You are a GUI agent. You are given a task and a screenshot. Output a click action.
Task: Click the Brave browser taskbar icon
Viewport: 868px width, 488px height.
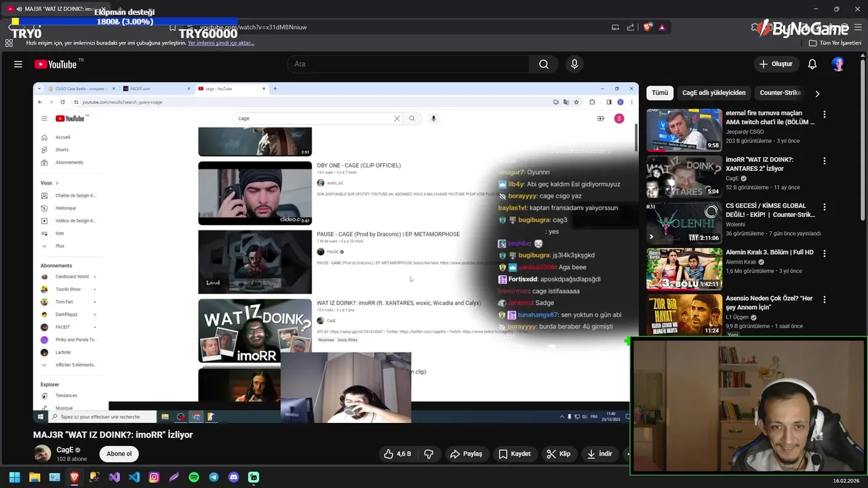tap(75, 477)
